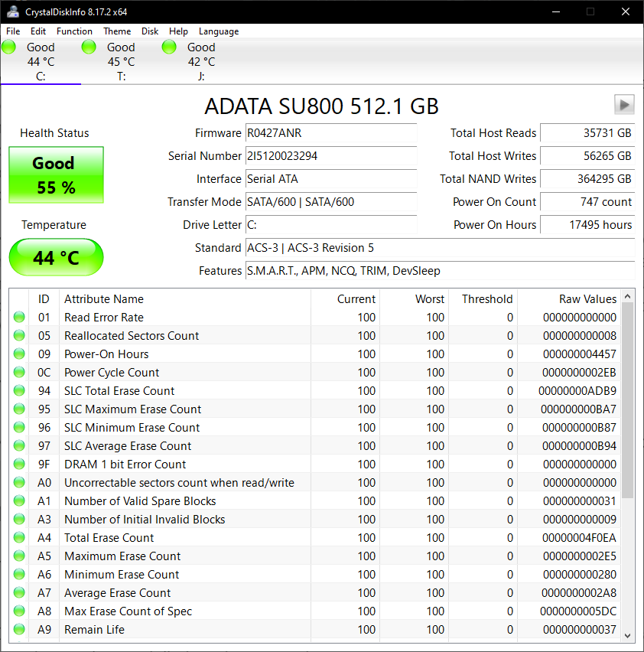Select the C: drive tab

pos(41,61)
